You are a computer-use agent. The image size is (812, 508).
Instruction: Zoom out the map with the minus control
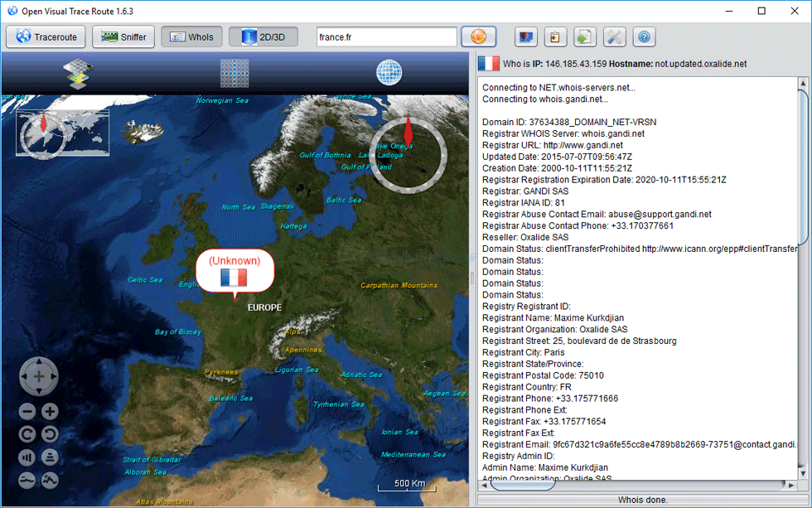tap(27, 412)
